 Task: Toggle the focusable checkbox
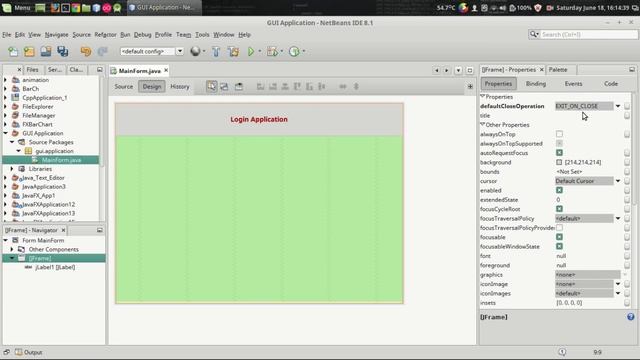[x=559, y=237]
